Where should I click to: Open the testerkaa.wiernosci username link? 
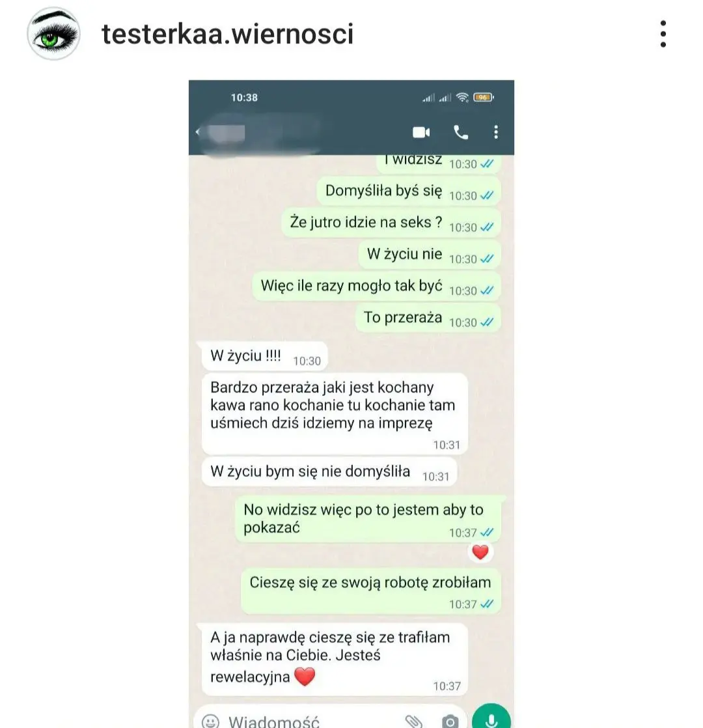click(x=227, y=34)
